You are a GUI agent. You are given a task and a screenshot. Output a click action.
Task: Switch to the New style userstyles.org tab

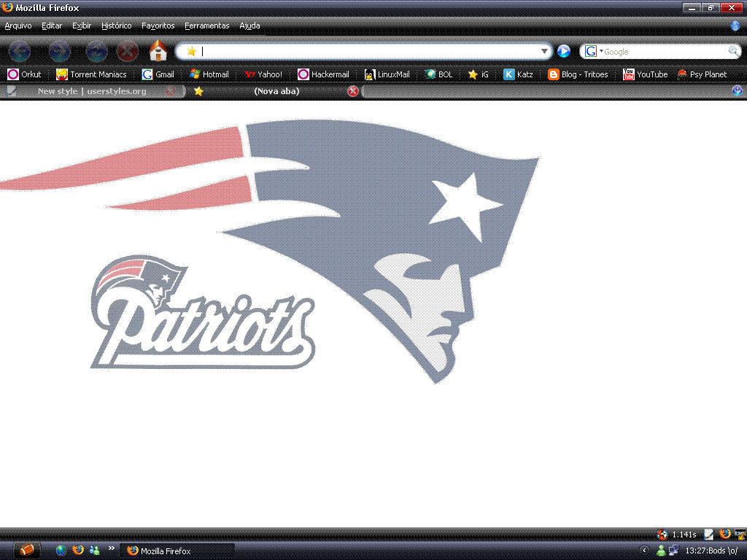[92, 91]
